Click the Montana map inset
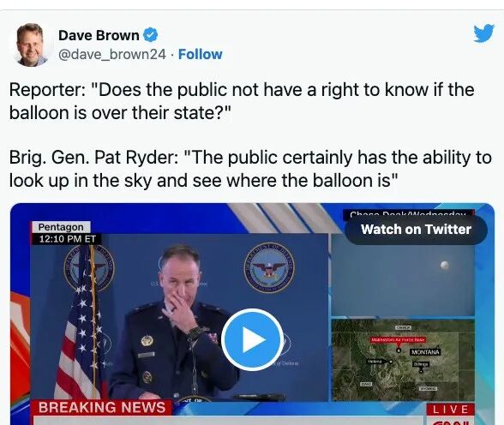This screenshot has height=425, width=504. 403,360
